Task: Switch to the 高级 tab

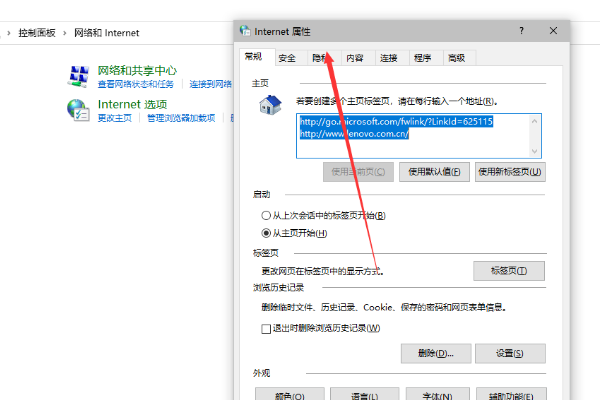Action: (457, 58)
